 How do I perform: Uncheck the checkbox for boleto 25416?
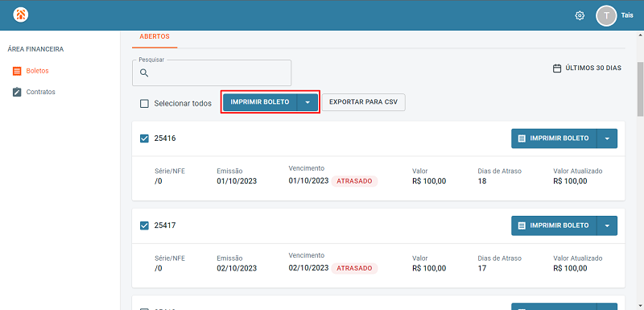click(x=144, y=138)
